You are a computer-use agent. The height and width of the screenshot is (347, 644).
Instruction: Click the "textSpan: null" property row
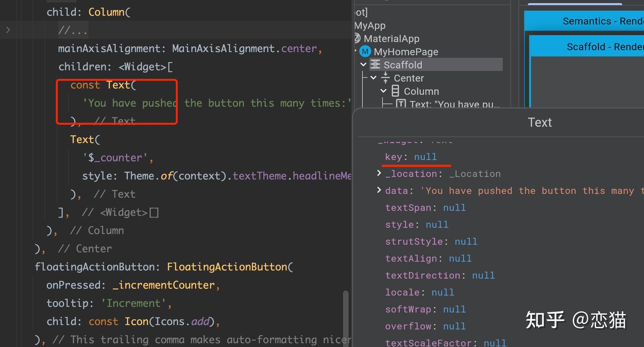click(425, 207)
